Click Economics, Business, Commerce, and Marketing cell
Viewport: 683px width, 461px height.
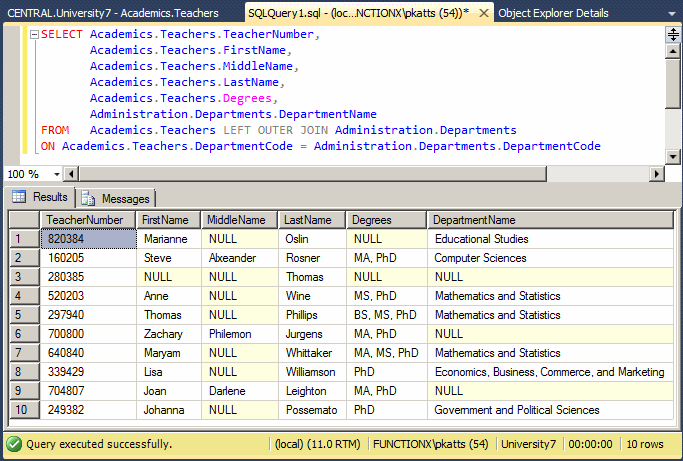click(x=551, y=372)
